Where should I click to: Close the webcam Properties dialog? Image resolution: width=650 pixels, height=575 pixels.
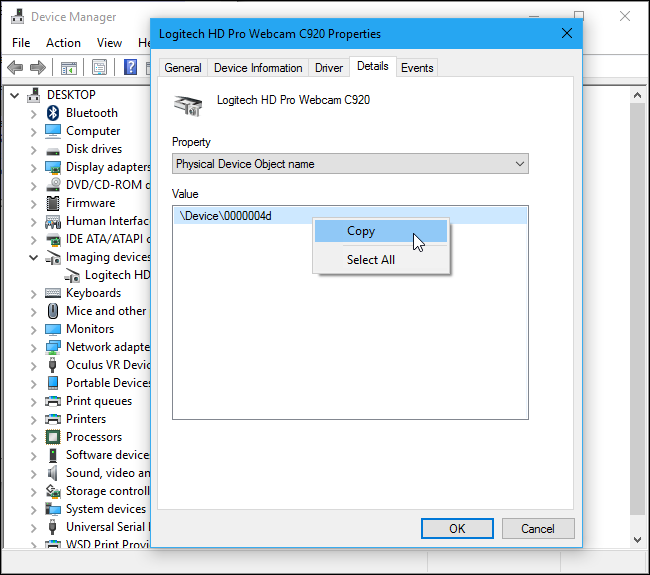[567, 34]
